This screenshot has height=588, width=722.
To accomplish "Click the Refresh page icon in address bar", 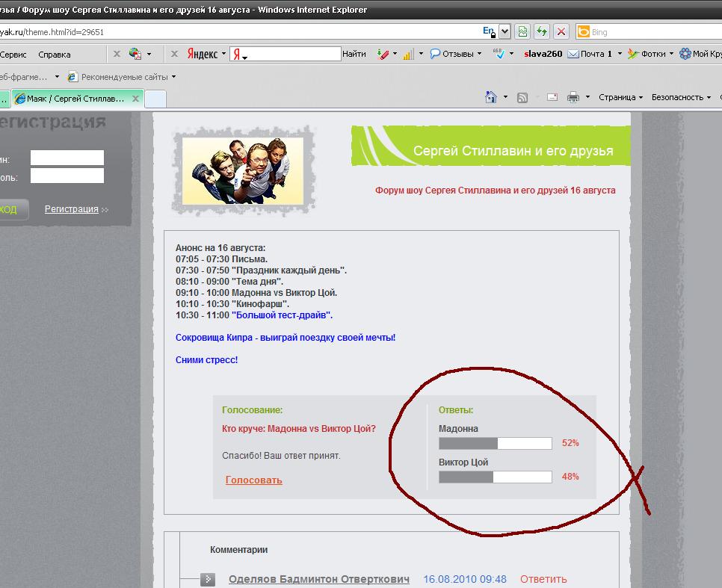I will click(542, 31).
